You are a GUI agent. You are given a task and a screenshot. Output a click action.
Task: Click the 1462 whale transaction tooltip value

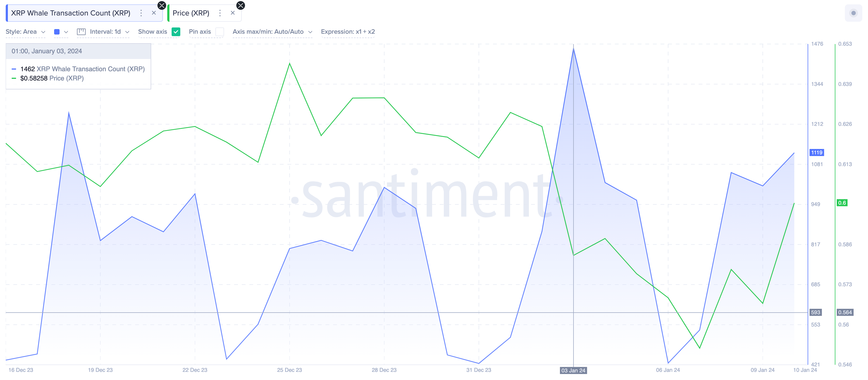tap(28, 69)
